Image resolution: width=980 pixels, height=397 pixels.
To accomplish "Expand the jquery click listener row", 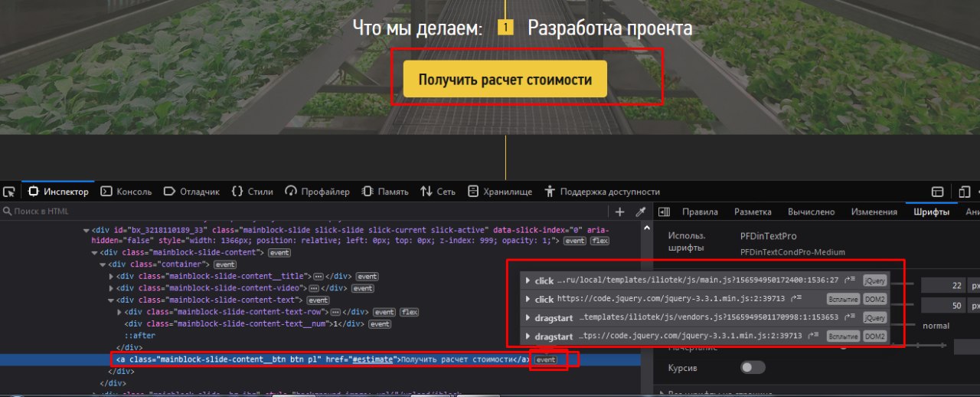I will (528, 299).
